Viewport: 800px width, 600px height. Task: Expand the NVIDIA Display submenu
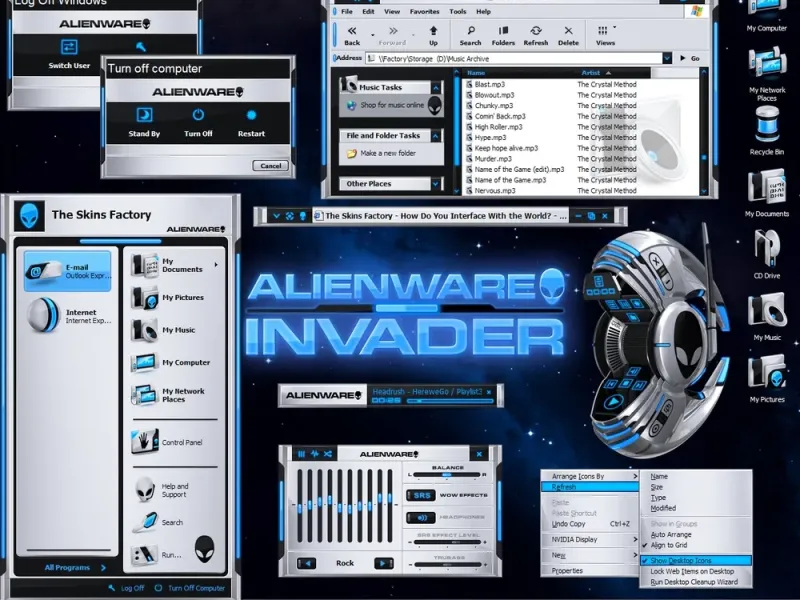click(x=590, y=539)
